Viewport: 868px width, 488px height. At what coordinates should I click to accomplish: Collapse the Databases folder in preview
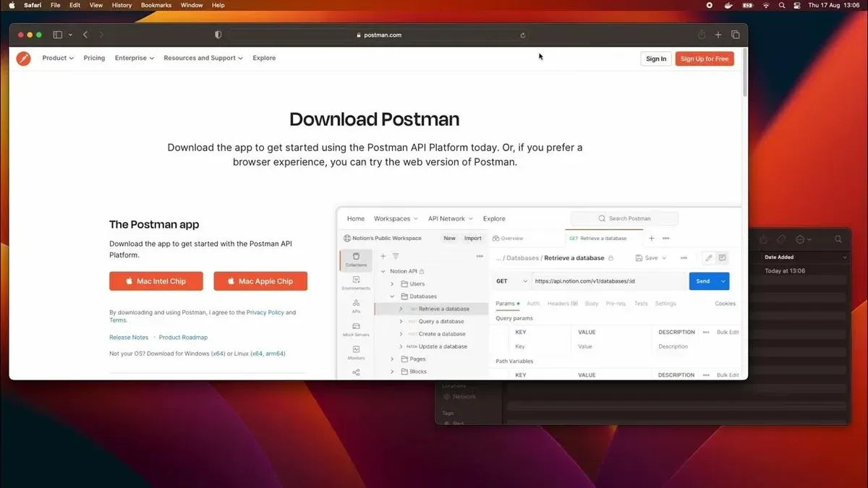[392, 296]
